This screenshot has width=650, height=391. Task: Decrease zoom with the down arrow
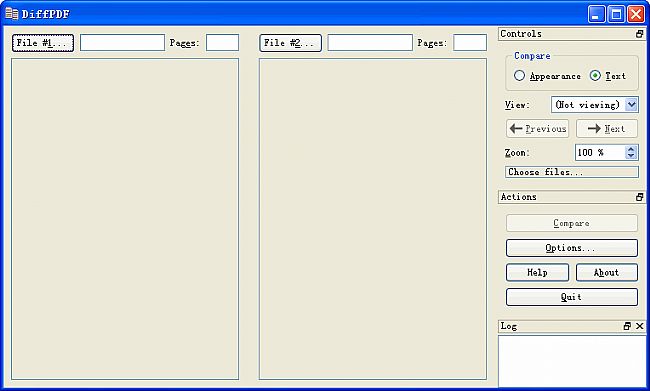(631, 156)
